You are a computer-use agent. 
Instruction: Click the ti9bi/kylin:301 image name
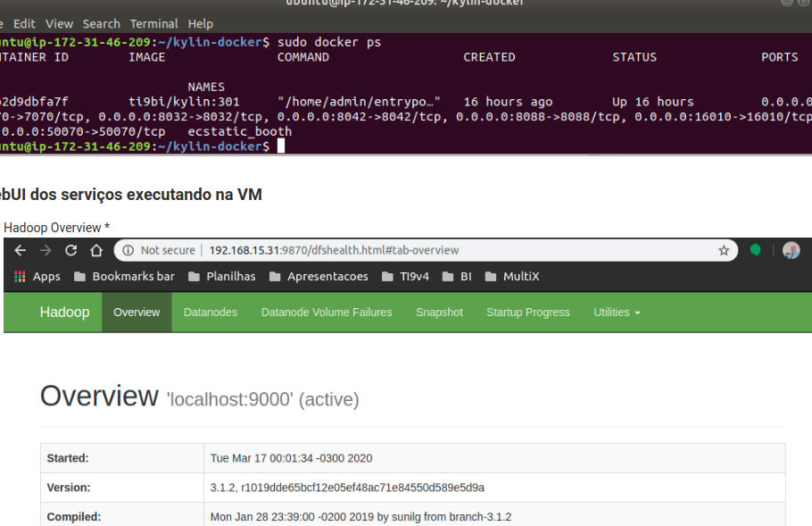pyautogui.click(x=185, y=102)
